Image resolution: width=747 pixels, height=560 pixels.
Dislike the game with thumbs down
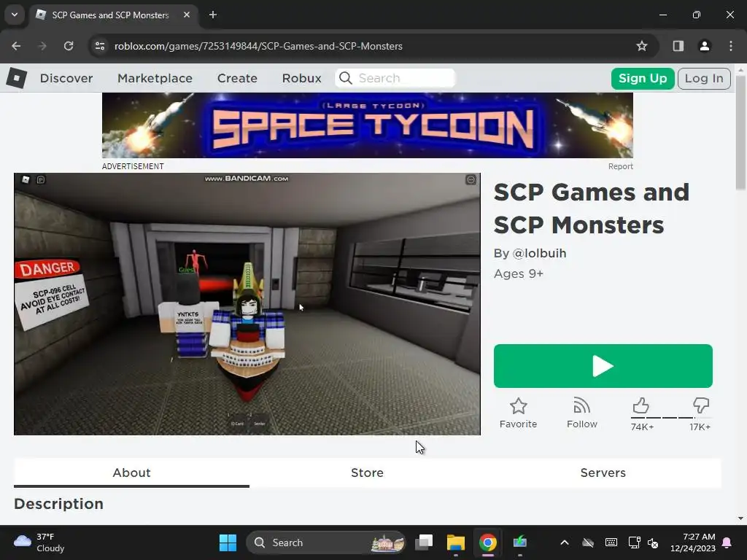[x=701, y=405]
